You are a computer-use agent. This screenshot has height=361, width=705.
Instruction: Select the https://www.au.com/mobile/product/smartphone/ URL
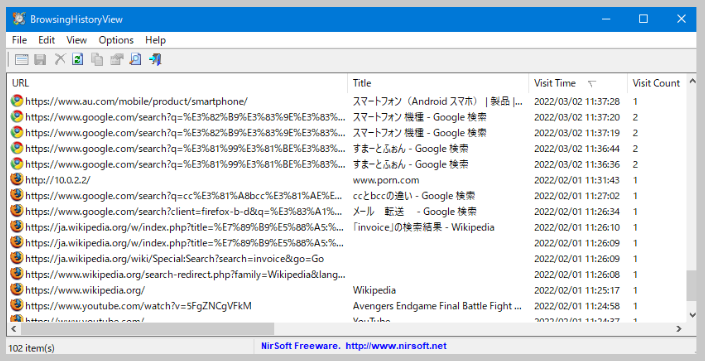click(x=136, y=102)
